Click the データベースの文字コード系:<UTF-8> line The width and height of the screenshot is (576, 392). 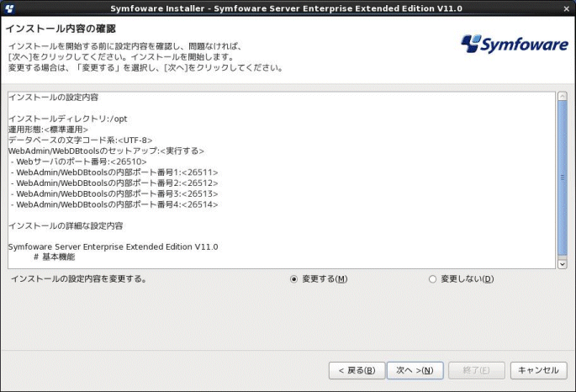pyautogui.click(x=80, y=140)
